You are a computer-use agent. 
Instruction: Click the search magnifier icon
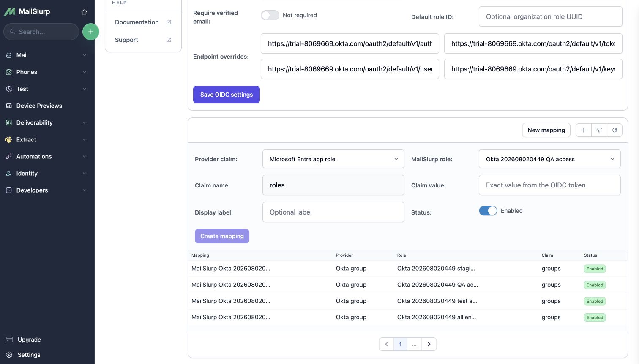tap(12, 32)
